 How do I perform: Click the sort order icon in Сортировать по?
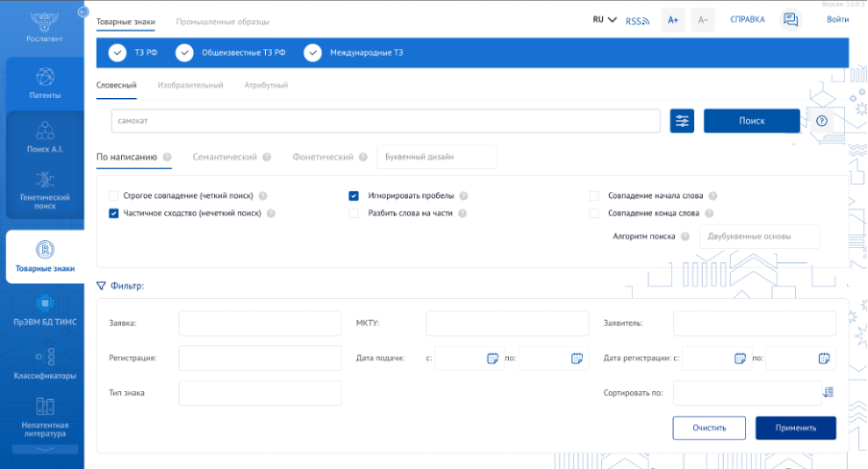click(828, 392)
